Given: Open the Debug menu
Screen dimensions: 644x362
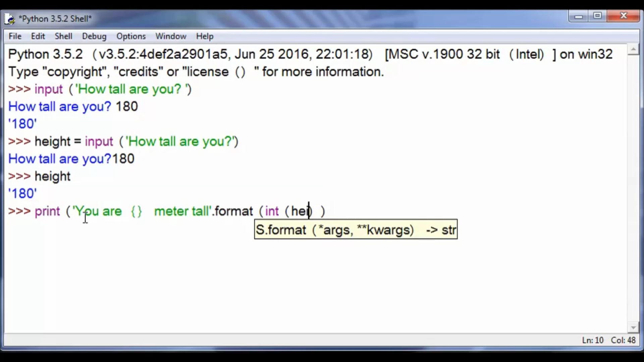Looking at the screenshot, I should pyautogui.click(x=94, y=36).
